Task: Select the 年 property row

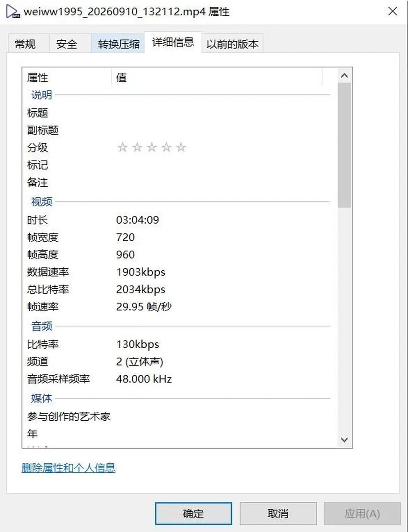Action: [x=176, y=434]
